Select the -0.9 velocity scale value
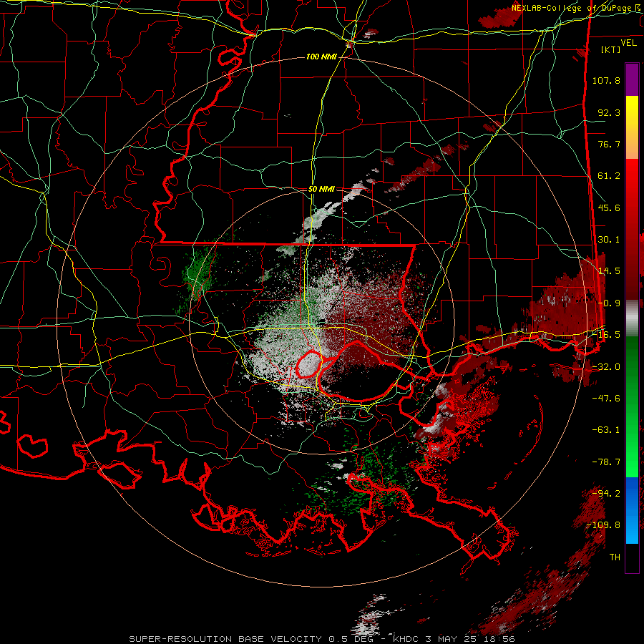The height and width of the screenshot is (644, 644). (609, 303)
